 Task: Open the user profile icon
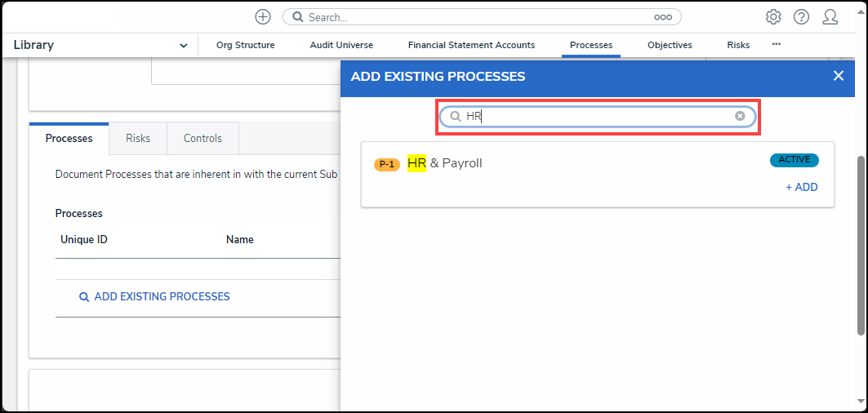click(x=830, y=17)
